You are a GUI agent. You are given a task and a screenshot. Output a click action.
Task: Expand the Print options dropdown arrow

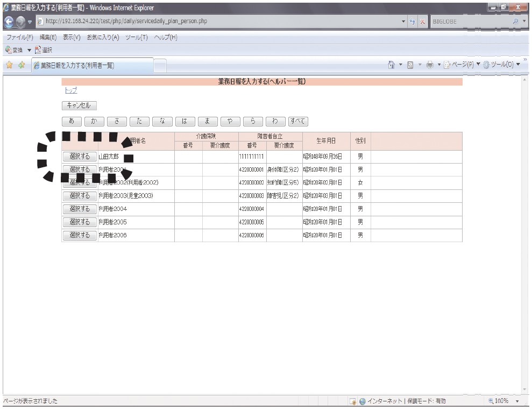(439, 65)
